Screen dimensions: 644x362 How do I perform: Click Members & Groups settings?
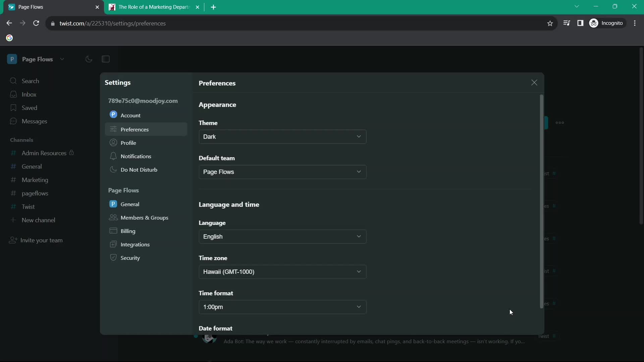pyautogui.click(x=144, y=218)
